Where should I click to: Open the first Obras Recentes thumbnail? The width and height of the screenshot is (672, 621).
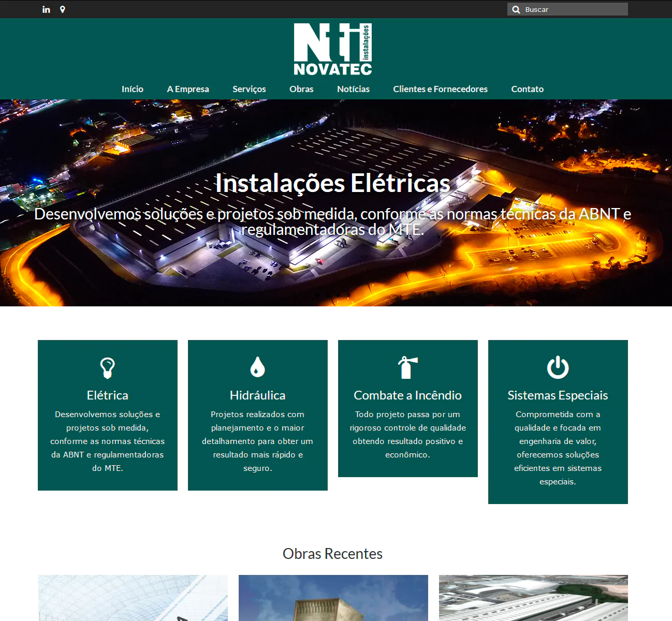133,598
